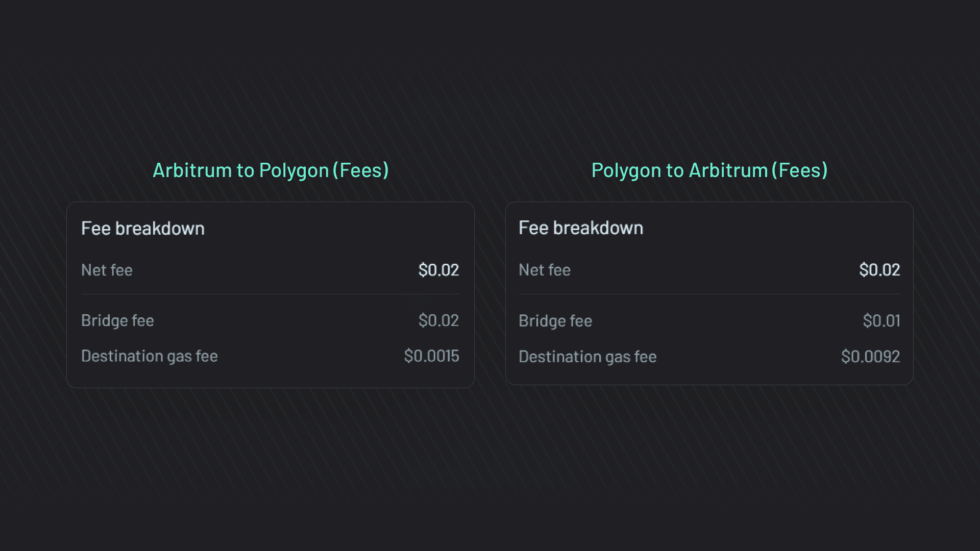Select the $0.0092 destination gas fee value

870,356
